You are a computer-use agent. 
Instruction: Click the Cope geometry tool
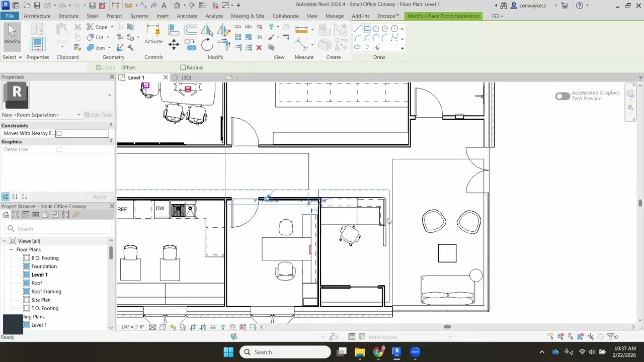coord(97,27)
